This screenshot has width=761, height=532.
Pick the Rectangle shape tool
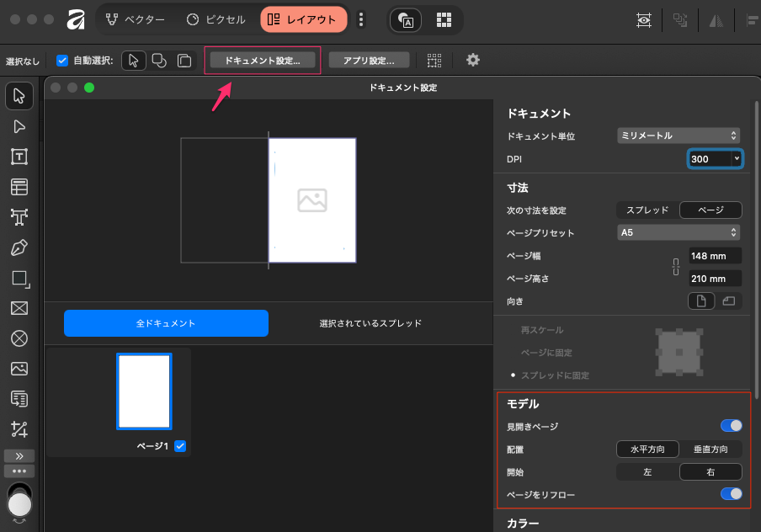(x=19, y=278)
